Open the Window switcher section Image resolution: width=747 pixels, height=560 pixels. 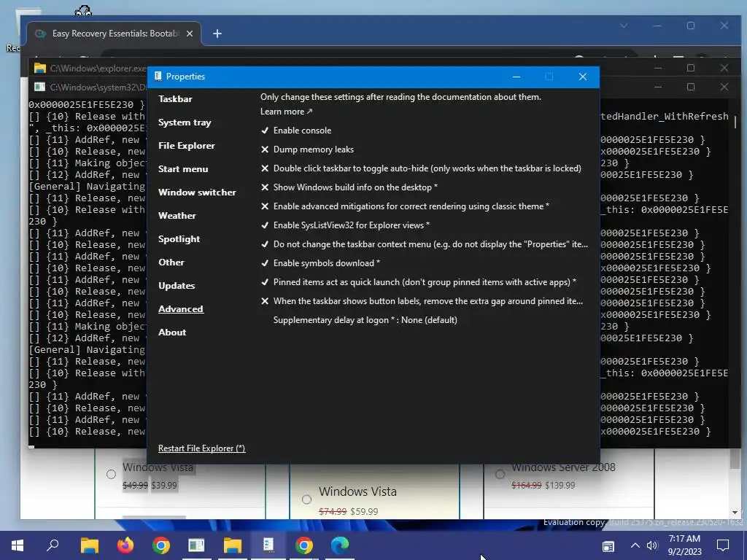(x=197, y=192)
